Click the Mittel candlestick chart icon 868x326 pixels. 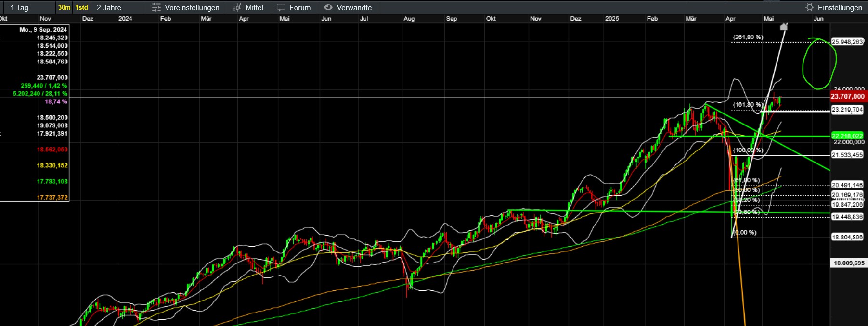[x=237, y=7]
